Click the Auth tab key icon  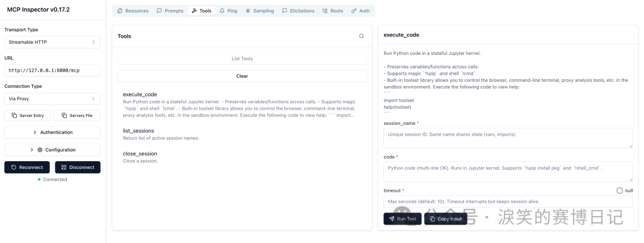pyautogui.click(x=354, y=11)
